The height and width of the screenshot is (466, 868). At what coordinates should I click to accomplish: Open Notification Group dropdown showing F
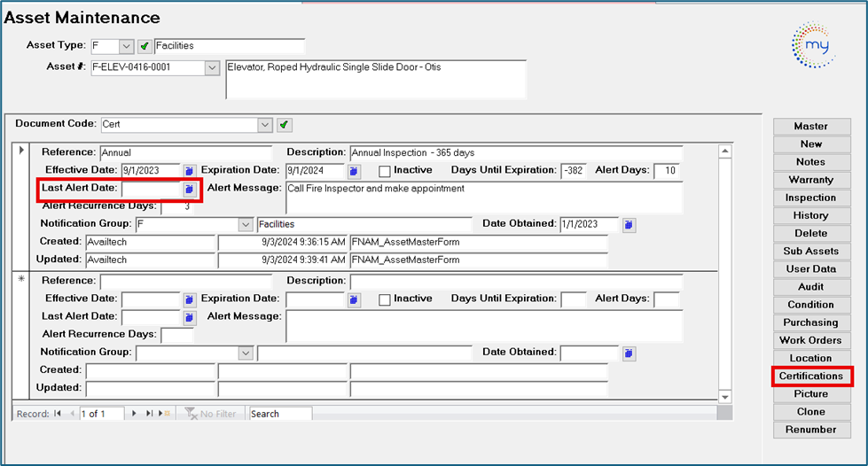point(246,225)
